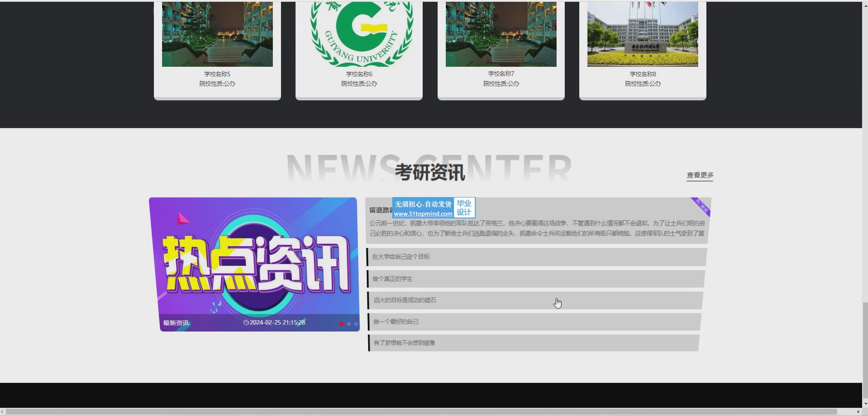This screenshot has width=868, height=416.
Task: Click 院校性质:公办 under 学校名称6
Action: 359,84
